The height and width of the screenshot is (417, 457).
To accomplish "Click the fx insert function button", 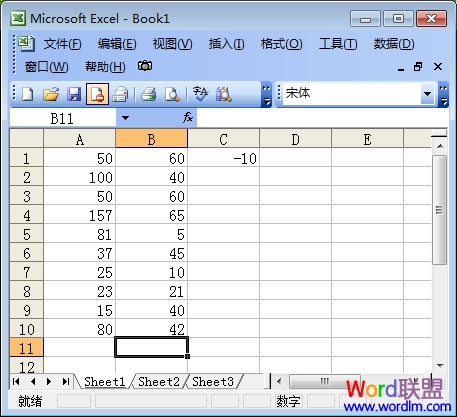I will pos(188,117).
